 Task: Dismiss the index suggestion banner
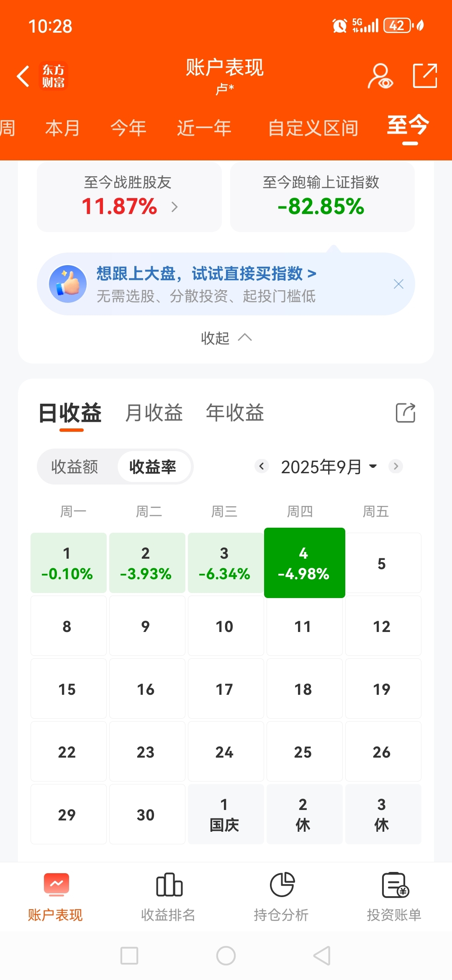pyautogui.click(x=398, y=284)
